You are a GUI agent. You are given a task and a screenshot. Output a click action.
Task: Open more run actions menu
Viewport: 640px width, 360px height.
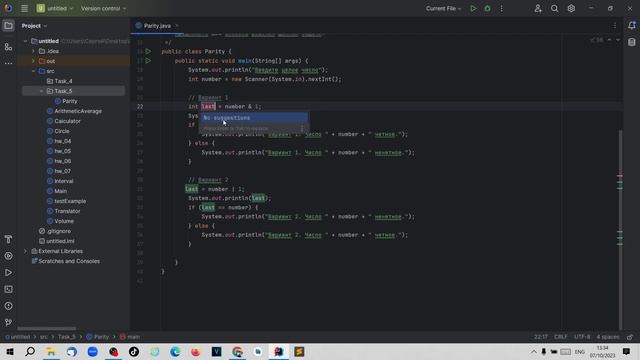[502, 8]
